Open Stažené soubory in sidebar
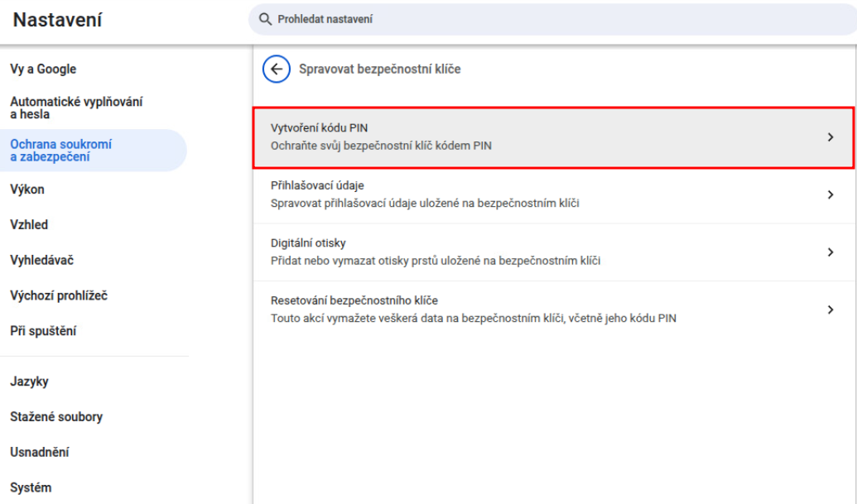Image resolution: width=857 pixels, height=504 pixels. click(x=56, y=417)
